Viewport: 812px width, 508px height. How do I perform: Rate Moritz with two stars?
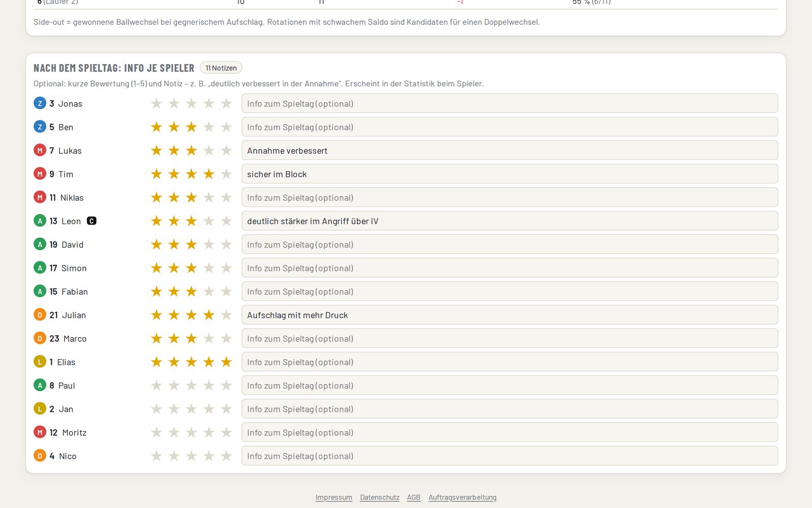pos(174,432)
